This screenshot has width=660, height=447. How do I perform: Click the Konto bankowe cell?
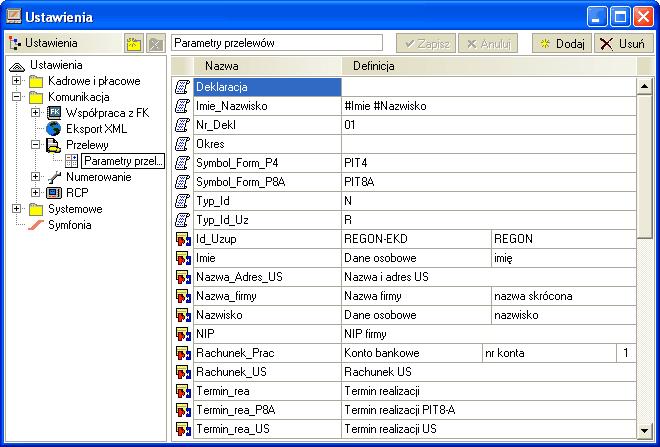pos(411,353)
